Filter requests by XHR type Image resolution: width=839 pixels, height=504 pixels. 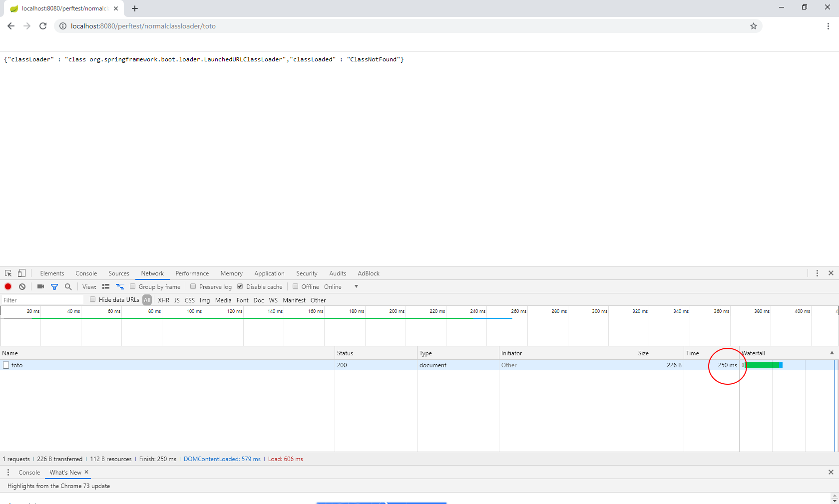coord(163,300)
